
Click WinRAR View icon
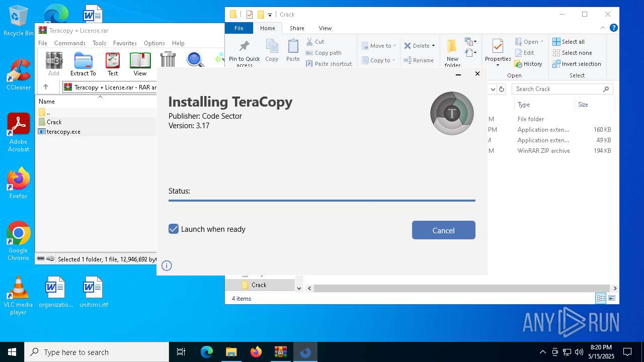tap(140, 64)
